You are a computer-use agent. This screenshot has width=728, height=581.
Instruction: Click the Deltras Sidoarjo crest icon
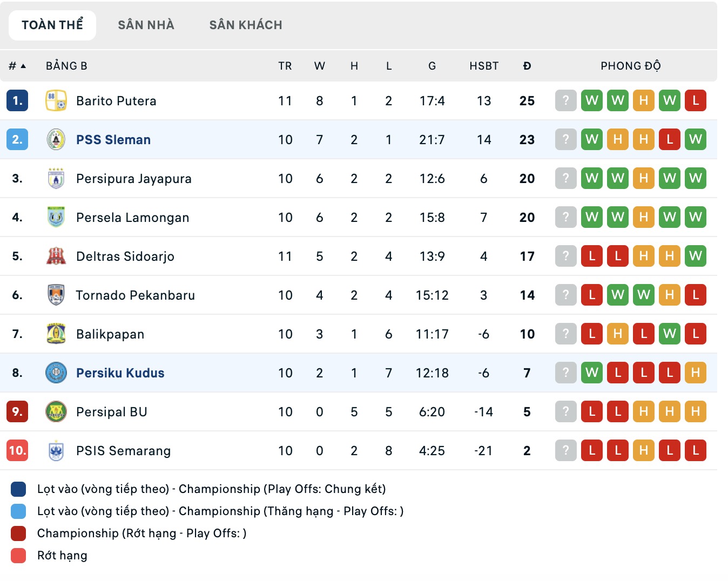coord(56,256)
